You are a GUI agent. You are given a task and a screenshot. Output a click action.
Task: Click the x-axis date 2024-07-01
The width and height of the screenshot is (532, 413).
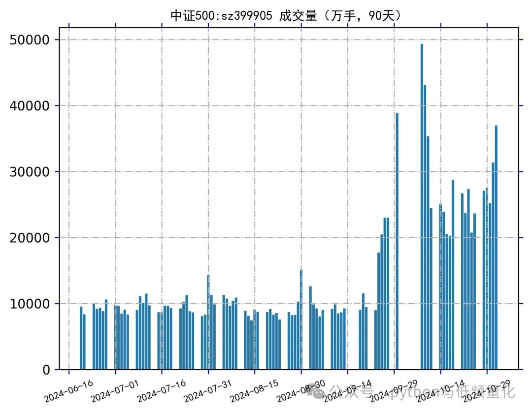point(115,391)
